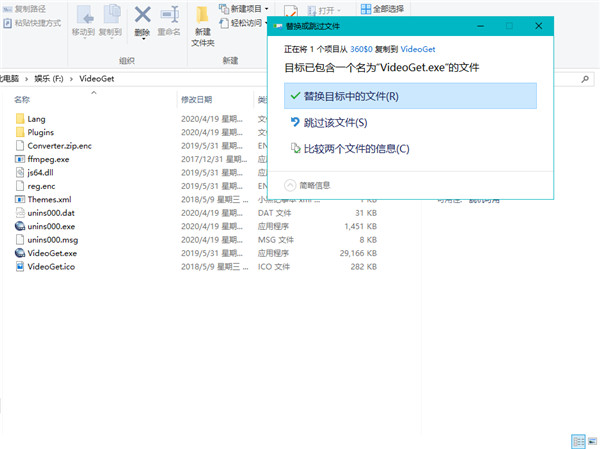The width and height of the screenshot is (600, 449).
Task: Select the ffmpeg.exe file icon
Action: tap(20, 158)
